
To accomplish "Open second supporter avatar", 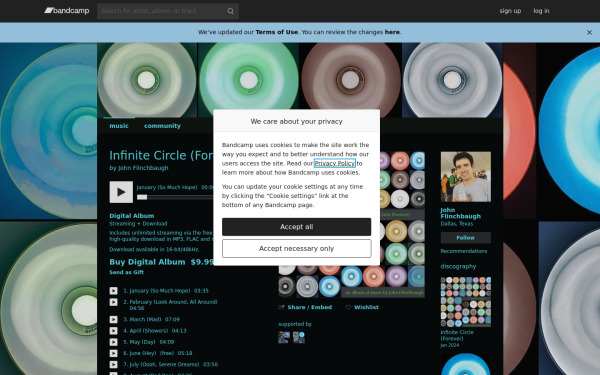I will pyautogui.click(x=299, y=337).
